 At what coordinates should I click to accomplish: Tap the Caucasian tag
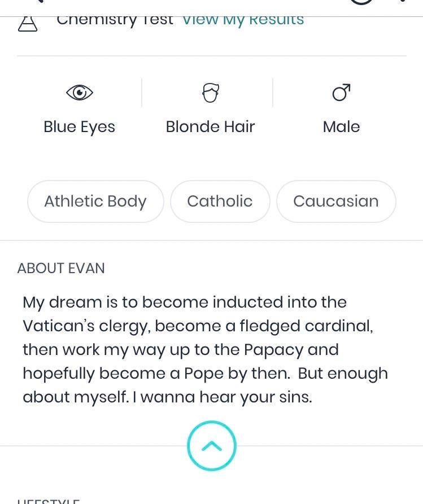point(336,201)
